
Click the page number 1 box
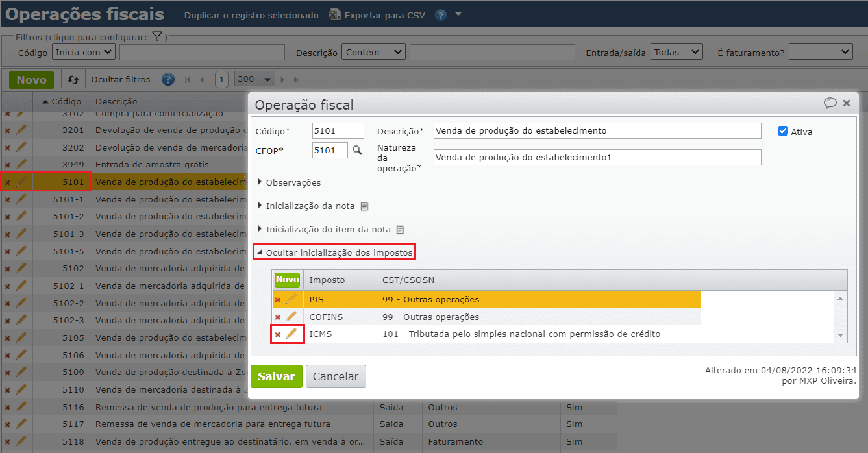tap(221, 80)
